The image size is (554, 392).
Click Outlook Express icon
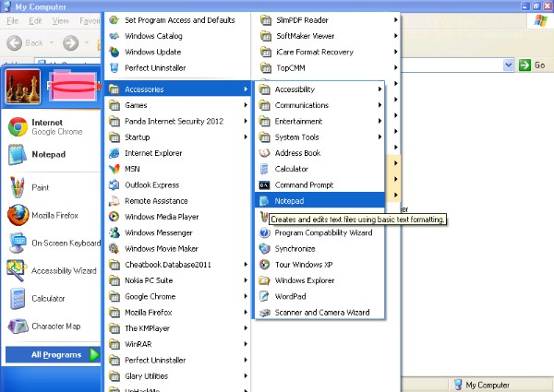click(114, 184)
